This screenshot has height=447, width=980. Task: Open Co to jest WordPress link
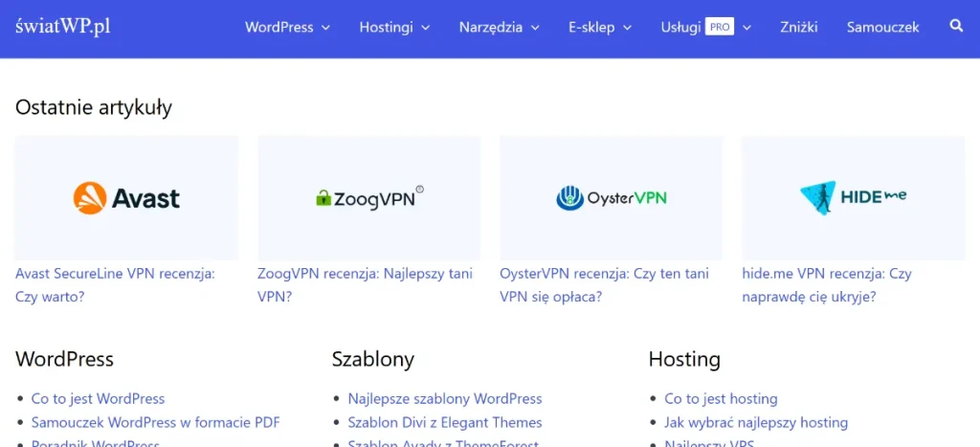point(99,399)
